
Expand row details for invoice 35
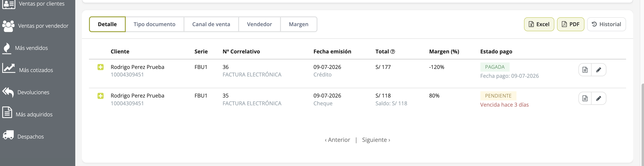[x=101, y=96]
